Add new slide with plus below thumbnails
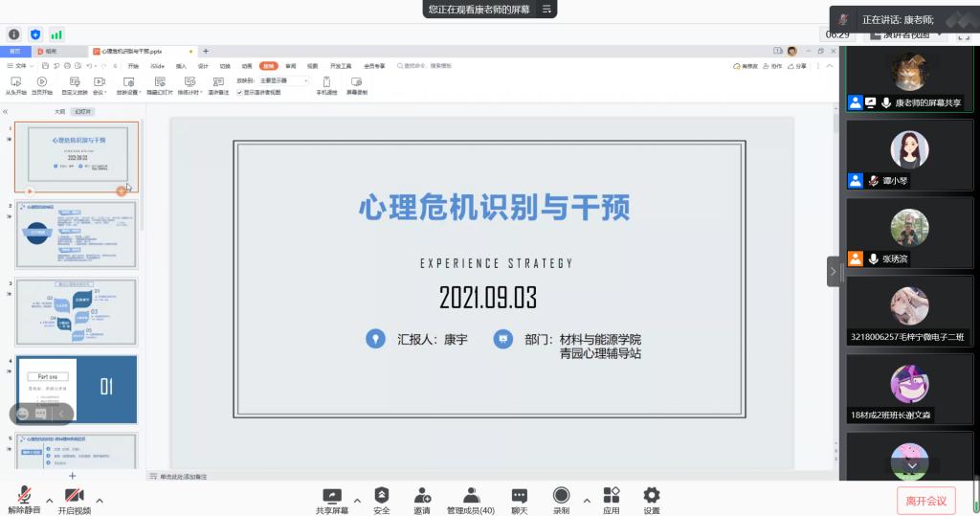The image size is (980, 516). [72, 476]
